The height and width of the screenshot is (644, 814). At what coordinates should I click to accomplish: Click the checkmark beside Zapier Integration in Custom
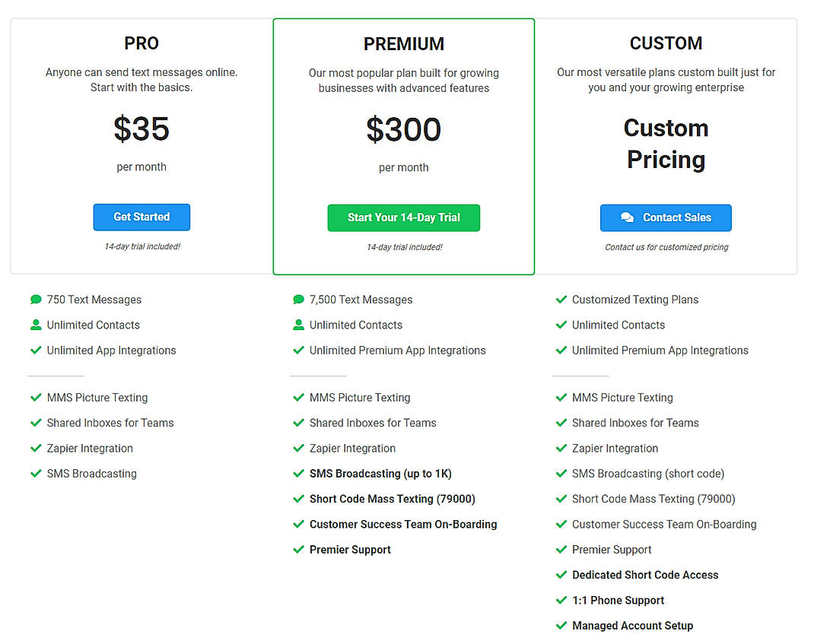point(561,448)
